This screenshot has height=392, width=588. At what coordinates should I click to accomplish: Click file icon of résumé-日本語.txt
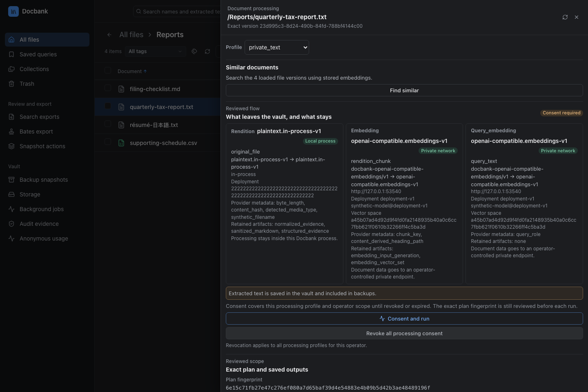tap(121, 125)
